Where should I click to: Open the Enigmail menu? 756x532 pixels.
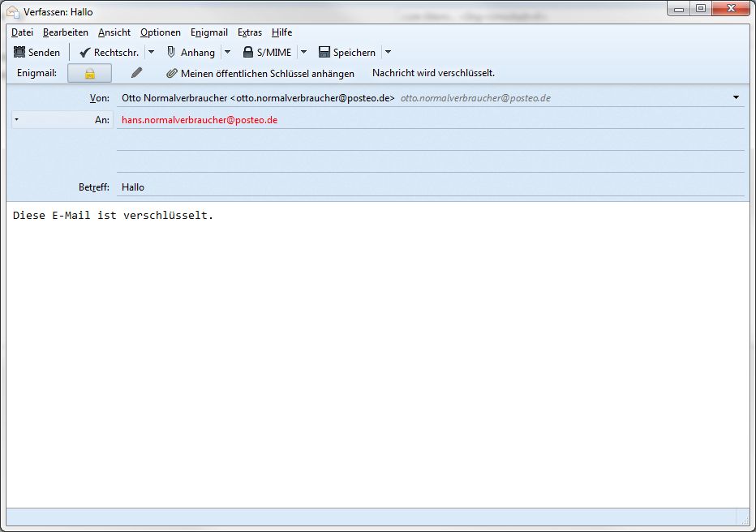[208, 32]
